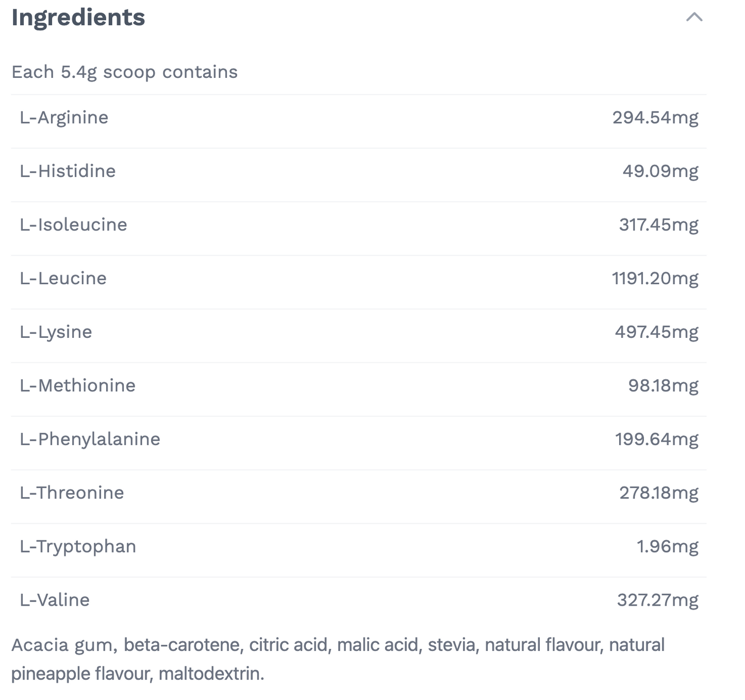Image resolution: width=745 pixels, height=700 pixels.
Task: Select the L-Methionine ingredient name
Action: click(77, 386)
